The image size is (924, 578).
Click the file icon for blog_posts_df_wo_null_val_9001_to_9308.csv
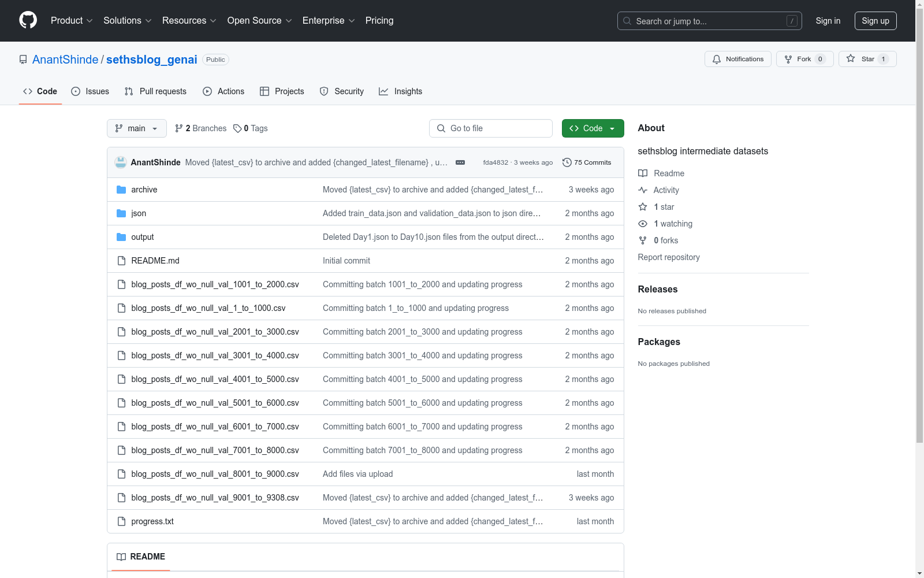[x=121, y=498]
